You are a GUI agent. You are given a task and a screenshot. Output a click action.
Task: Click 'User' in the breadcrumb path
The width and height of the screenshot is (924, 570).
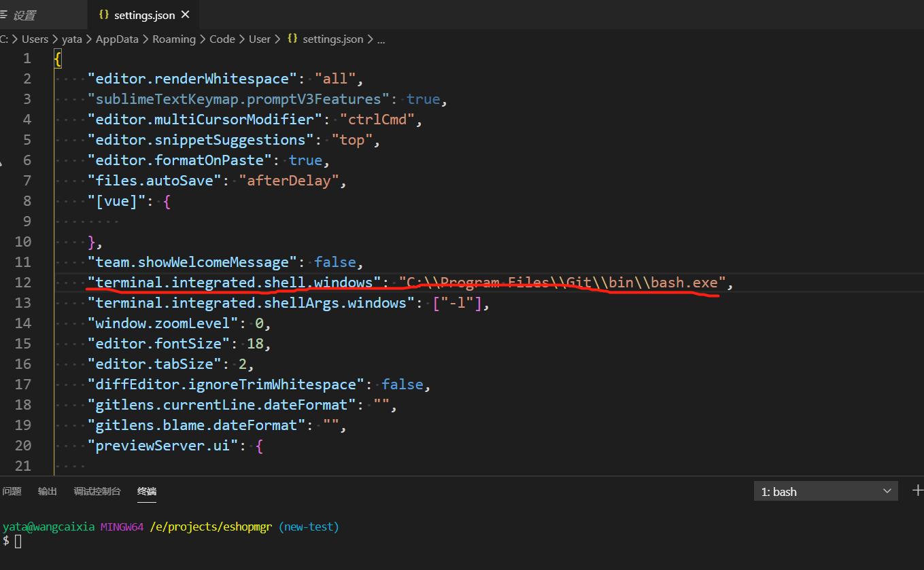tap(260, 39)
